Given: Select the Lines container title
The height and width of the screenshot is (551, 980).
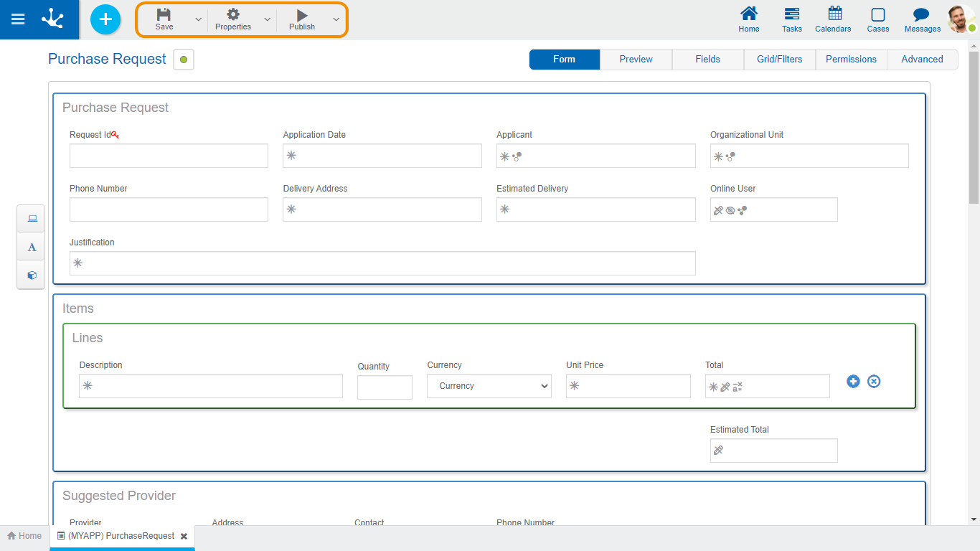Looking at the screenshot, I should [x=88, y=338].
